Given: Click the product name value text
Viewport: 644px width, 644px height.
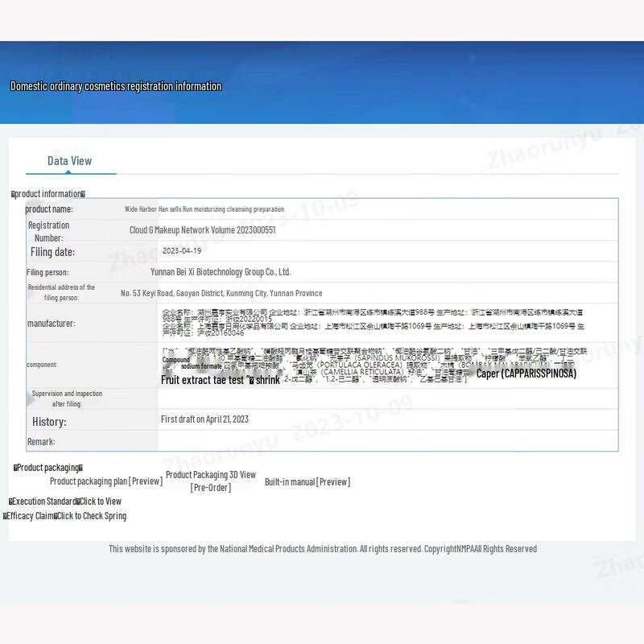Looking at the screenshot, I should 204,209.
